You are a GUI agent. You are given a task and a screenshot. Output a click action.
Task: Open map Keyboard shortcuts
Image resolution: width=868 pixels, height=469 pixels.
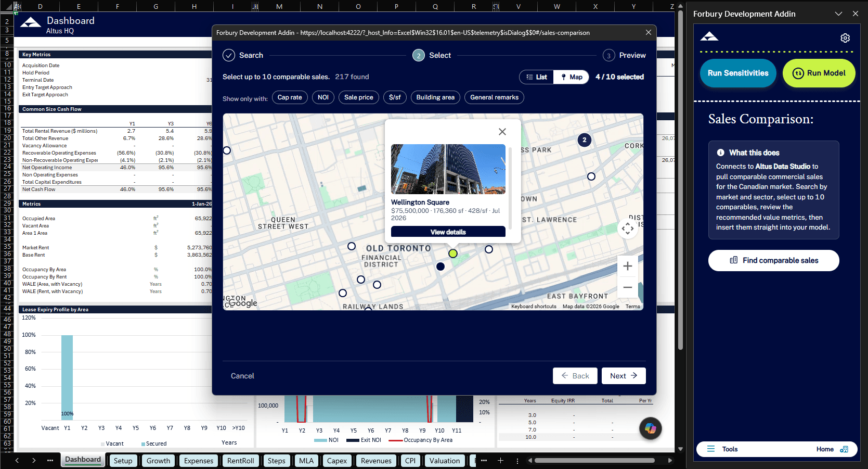tap(534, 307)
